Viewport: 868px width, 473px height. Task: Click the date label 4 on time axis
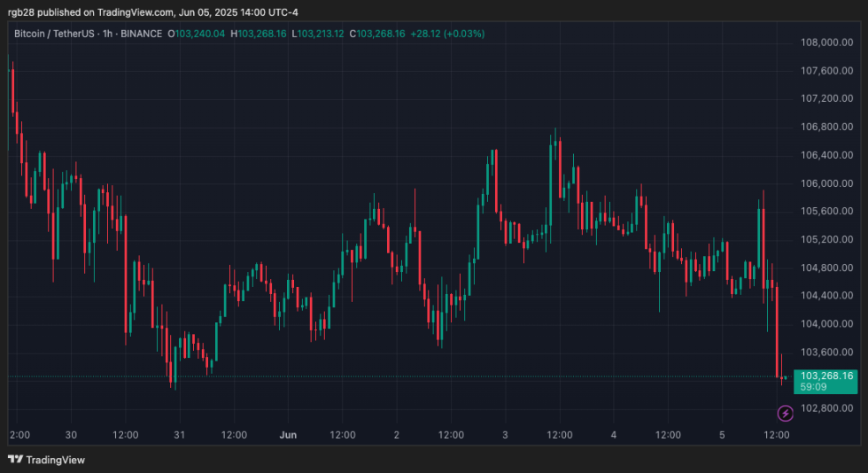click(613, 435)
